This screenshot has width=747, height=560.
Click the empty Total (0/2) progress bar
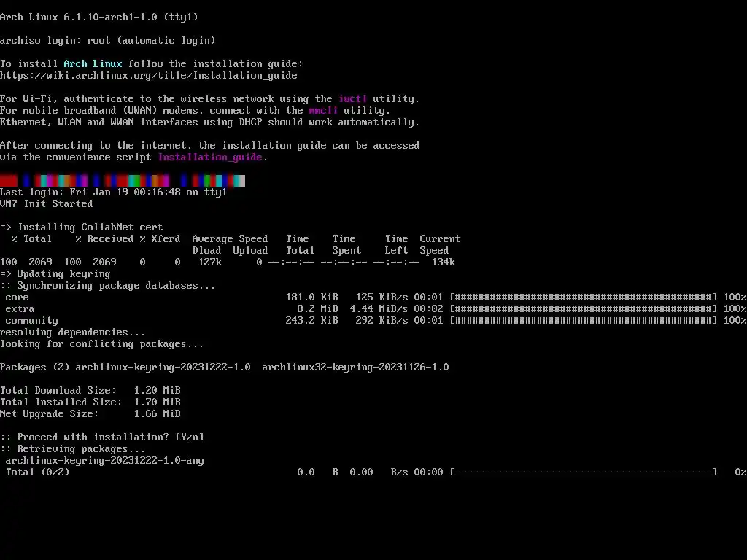584,472
